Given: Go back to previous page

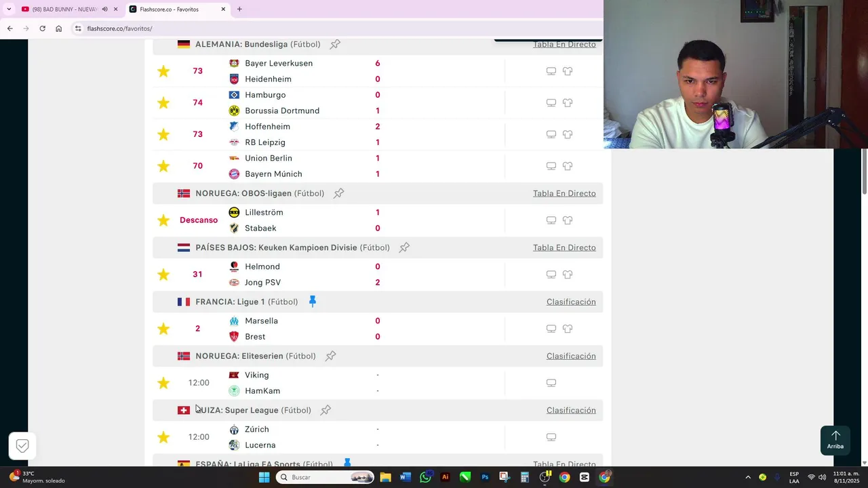Looking at the screenshot, I should [9, 28].
